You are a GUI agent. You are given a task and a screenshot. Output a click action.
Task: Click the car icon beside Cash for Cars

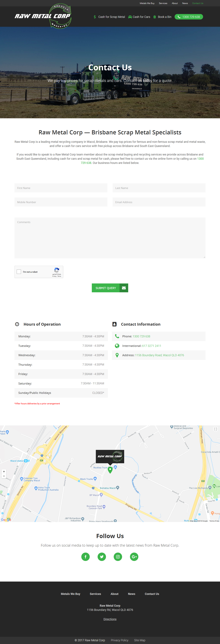130,17
